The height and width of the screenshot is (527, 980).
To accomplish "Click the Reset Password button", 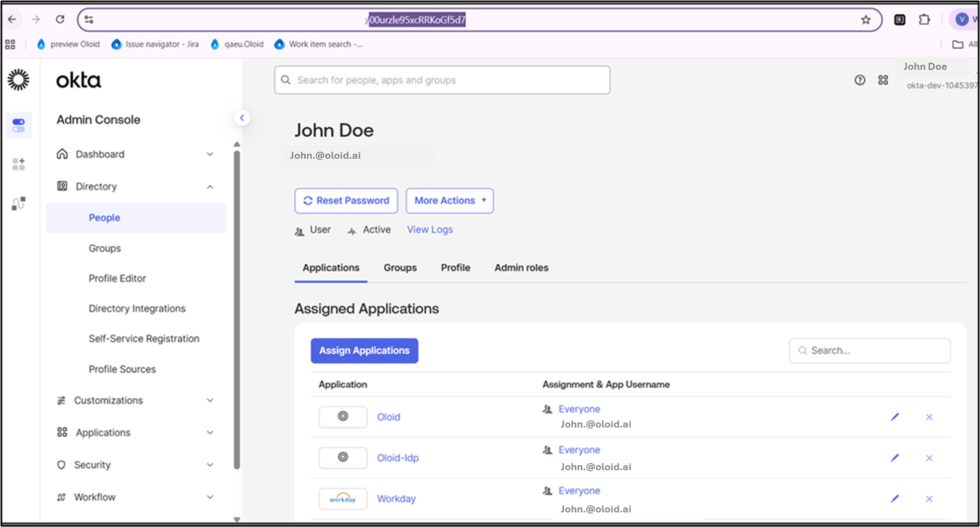I will (346, 200).
